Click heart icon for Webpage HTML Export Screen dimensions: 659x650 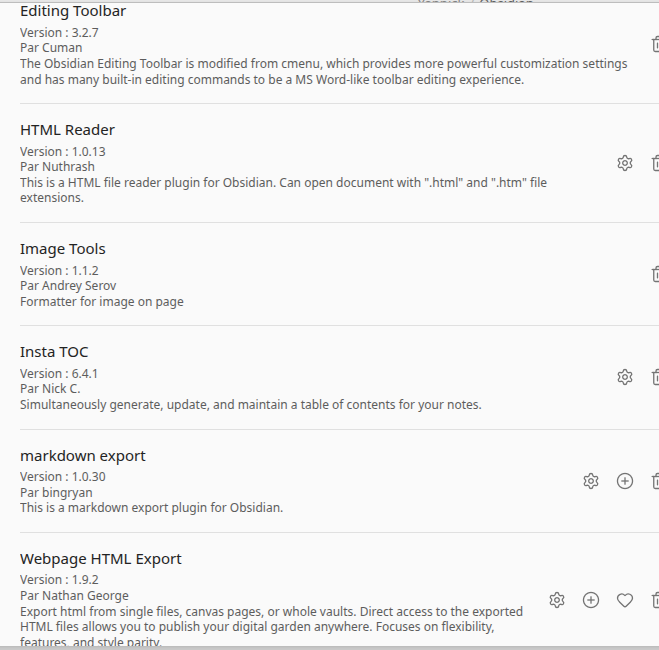625,600
